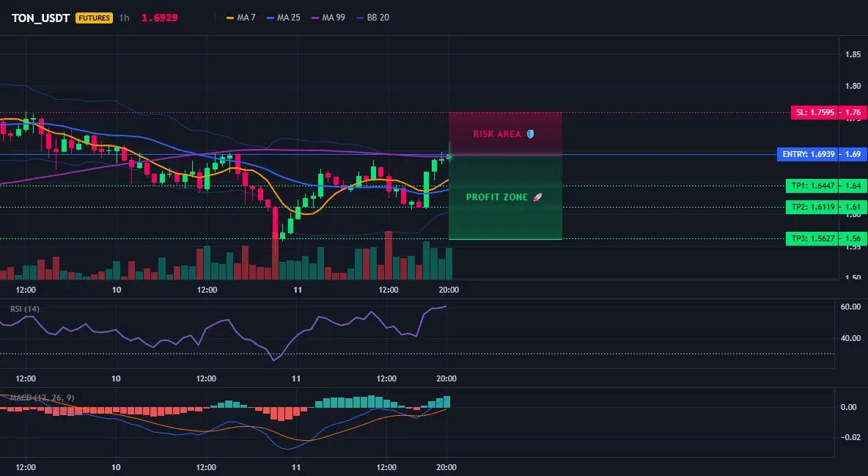This screenshot has height=476, width=868.
Task: Click the FUTURES badge
Action: pos(94,18)
